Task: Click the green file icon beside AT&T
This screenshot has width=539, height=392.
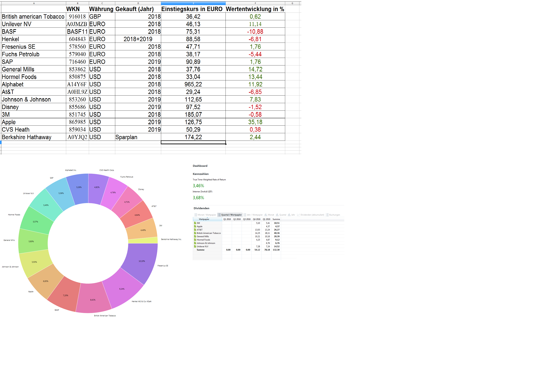Action: pyautogui.click(x=195, y=230)
